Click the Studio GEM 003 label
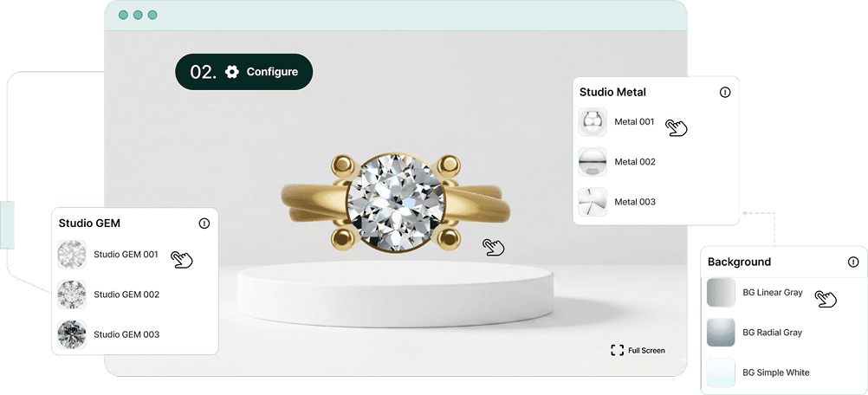Screen dimensions: 868x395 126,334
